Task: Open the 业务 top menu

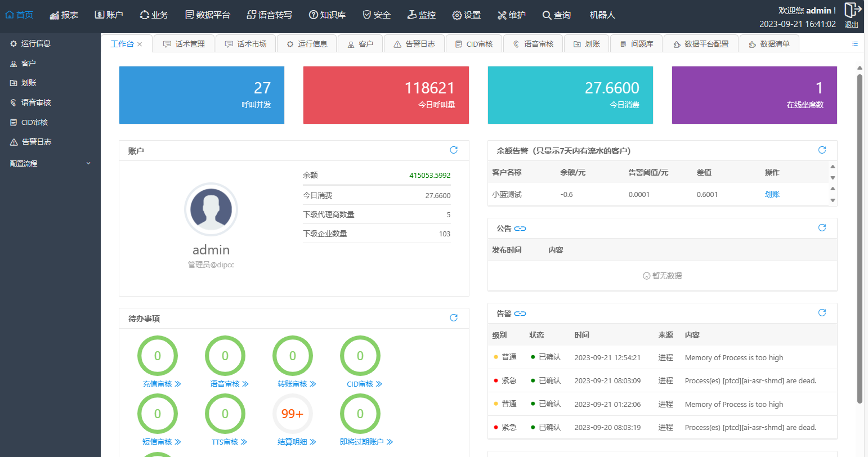Action: click(154, 15)
